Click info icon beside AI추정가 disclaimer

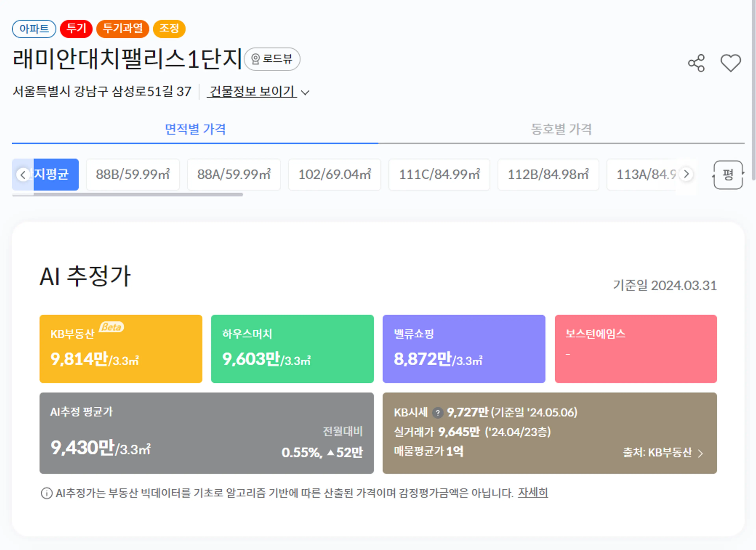(47, 493)
